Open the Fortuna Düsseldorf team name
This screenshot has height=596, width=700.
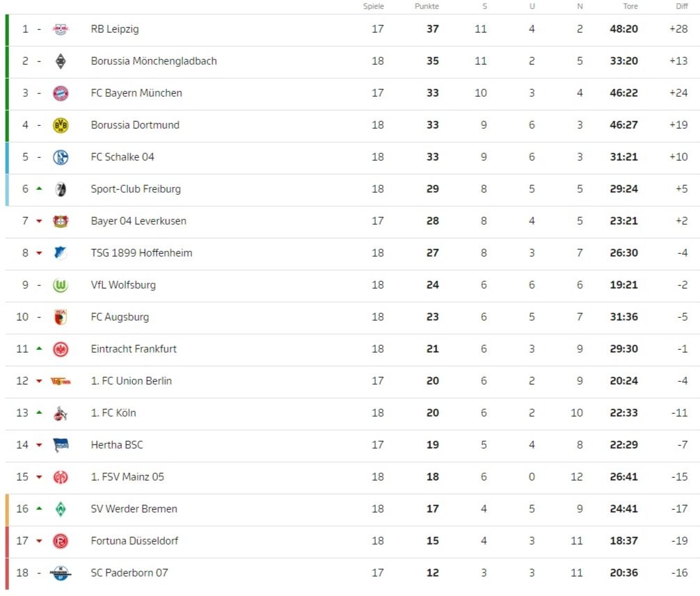[134, 540]
